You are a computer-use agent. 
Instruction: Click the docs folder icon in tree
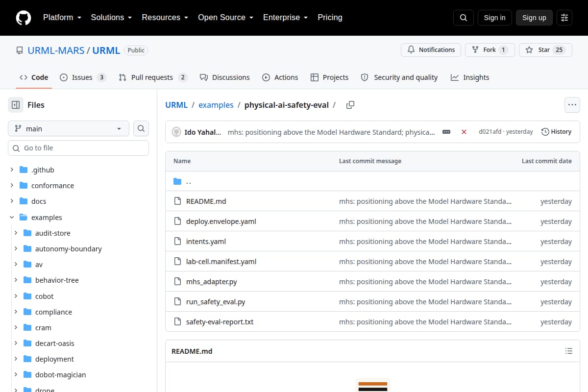click(24, 201)
